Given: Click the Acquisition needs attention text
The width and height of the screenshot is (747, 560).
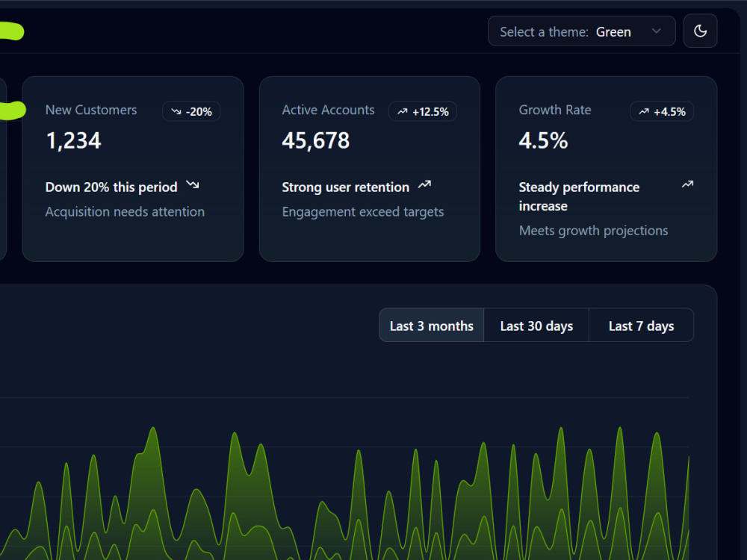Looking at the screenshot, I should [x=125, y=212].
